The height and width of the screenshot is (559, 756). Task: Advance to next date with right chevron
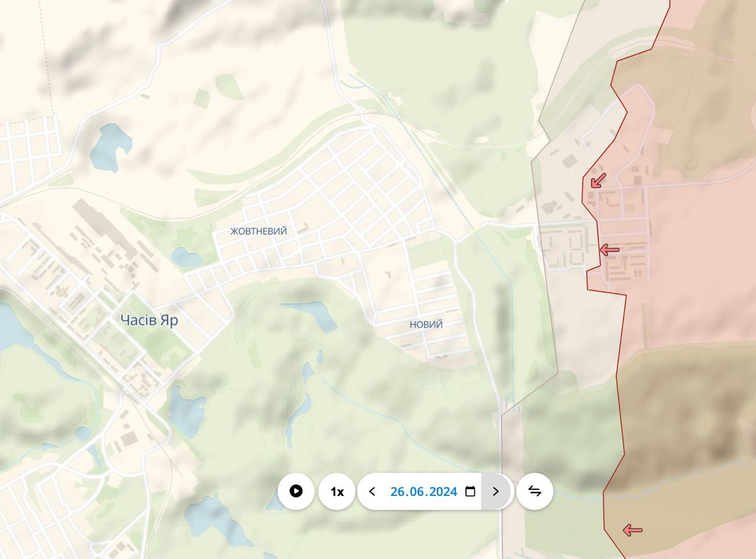[x=496, y=492]
